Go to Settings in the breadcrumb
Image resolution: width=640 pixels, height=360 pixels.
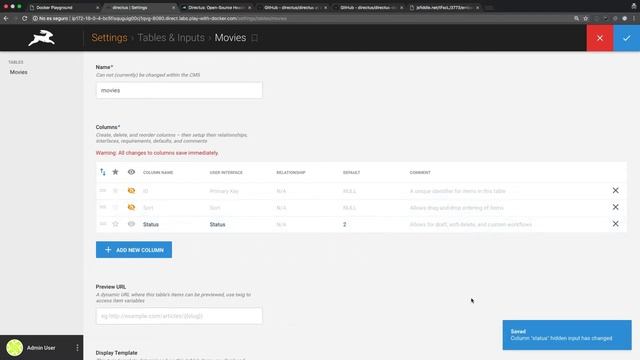tap(109, 38)
